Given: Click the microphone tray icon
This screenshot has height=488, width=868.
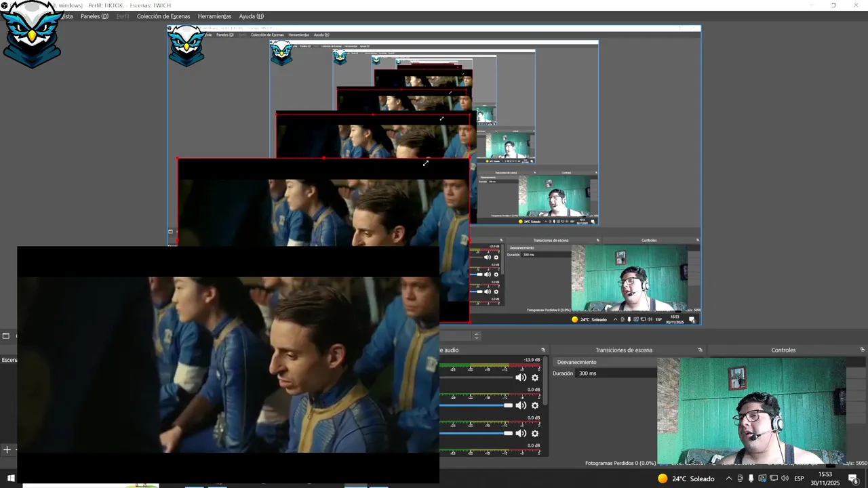Looking at the screenshot, I should 751,479.
